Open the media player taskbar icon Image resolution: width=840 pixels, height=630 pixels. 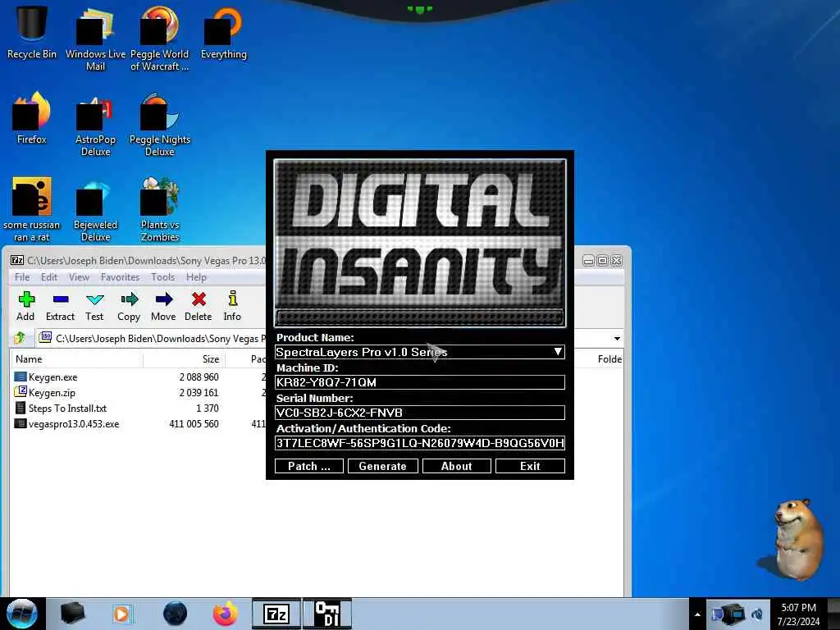[x=122, y=614]
